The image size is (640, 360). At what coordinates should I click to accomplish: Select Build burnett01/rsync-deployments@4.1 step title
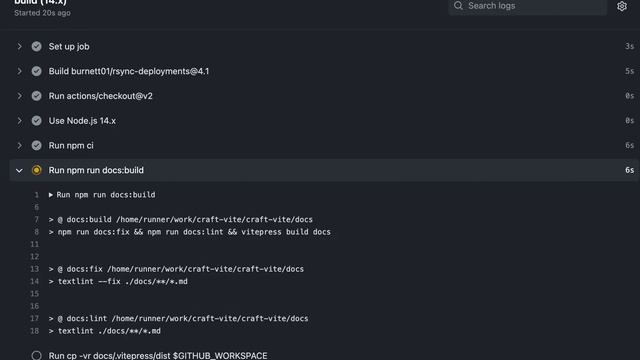click(x=129, y=71)
